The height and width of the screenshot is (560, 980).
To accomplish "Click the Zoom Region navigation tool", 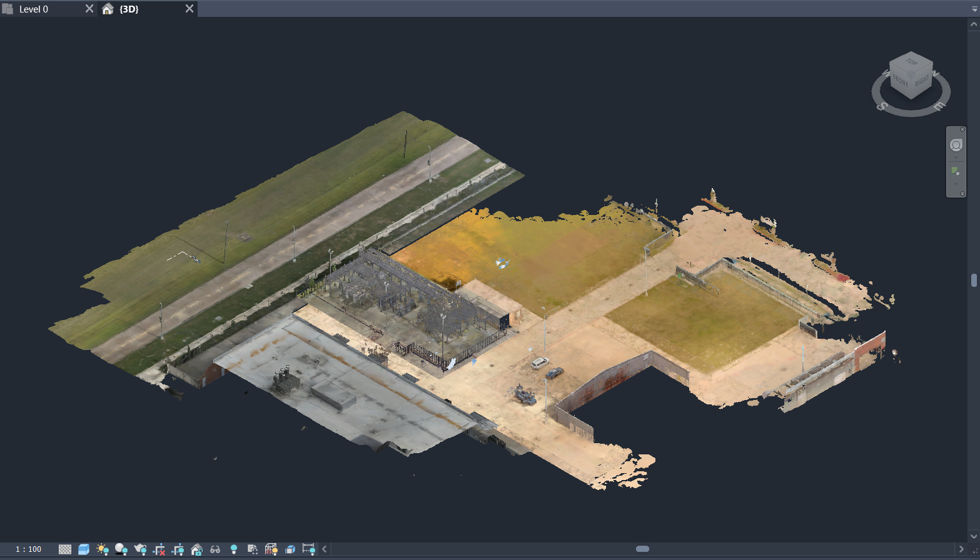I will [x=955, y=171].
